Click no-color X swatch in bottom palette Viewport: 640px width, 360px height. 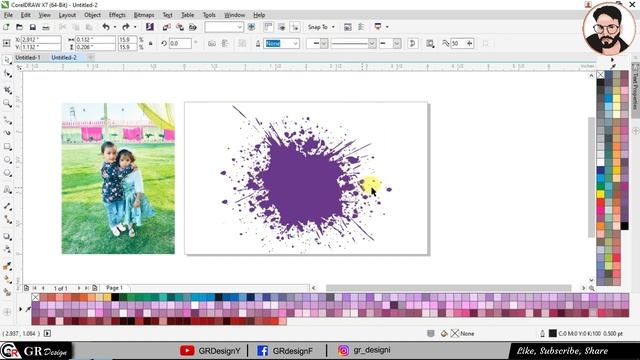[x=36, y=297]
